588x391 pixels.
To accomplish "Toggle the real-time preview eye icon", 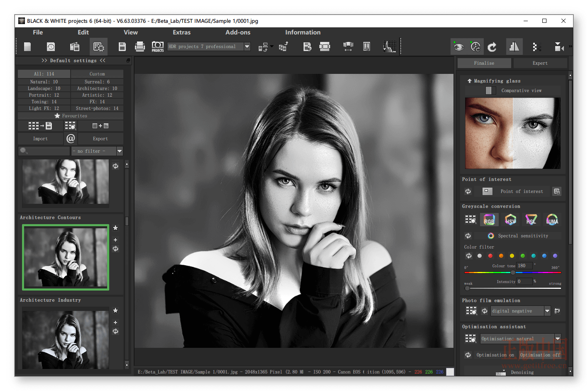I will point(458,47).
